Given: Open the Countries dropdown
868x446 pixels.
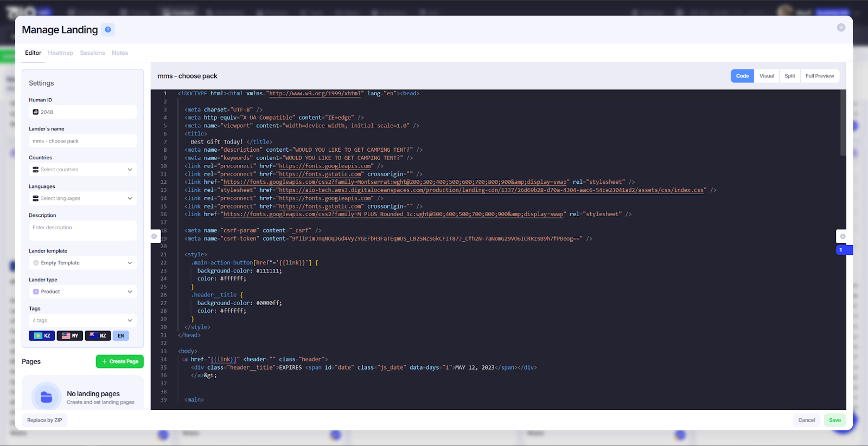Looking at the screenshot, I should click(82, 170).
